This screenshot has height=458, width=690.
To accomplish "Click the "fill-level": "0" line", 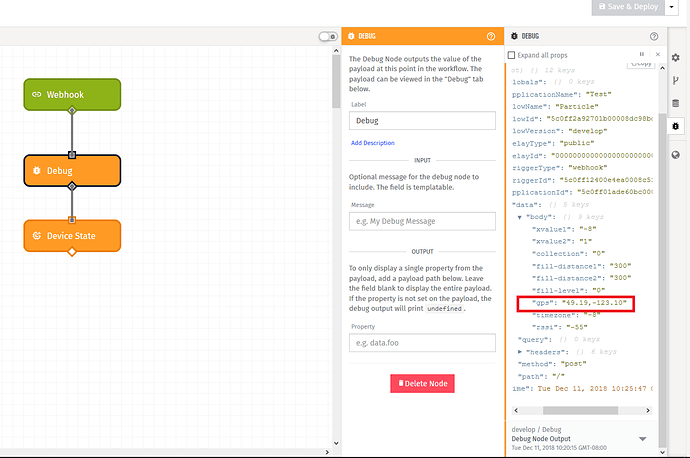I will click(x=569, y=290).
